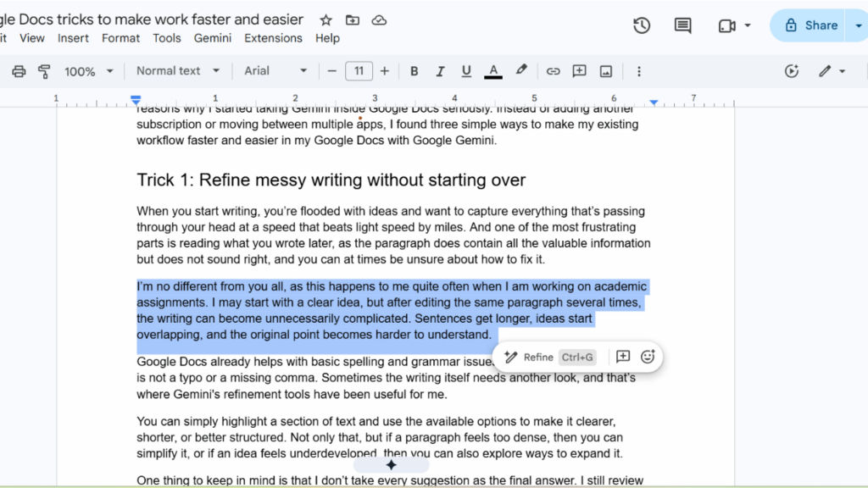Viewport: 868px width, 488px height.
Task: Open the 100% zoom dropdown
Action: click(88, 71)
